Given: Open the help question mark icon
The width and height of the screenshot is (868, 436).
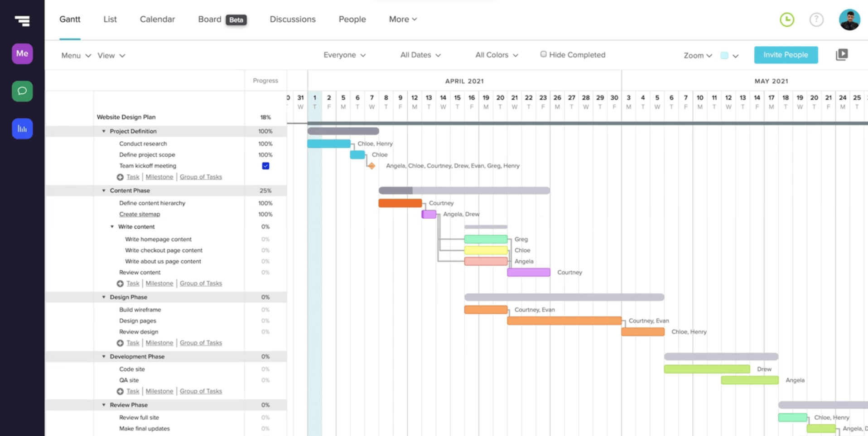Looking at the screenshot, I should point(816,19).
